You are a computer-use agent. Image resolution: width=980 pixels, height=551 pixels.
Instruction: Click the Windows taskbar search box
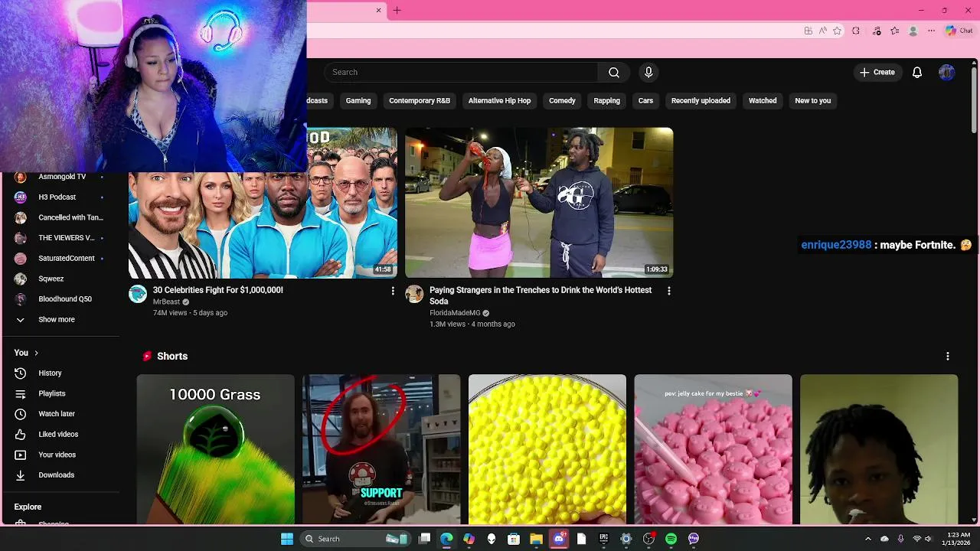(x=354, y=539)
